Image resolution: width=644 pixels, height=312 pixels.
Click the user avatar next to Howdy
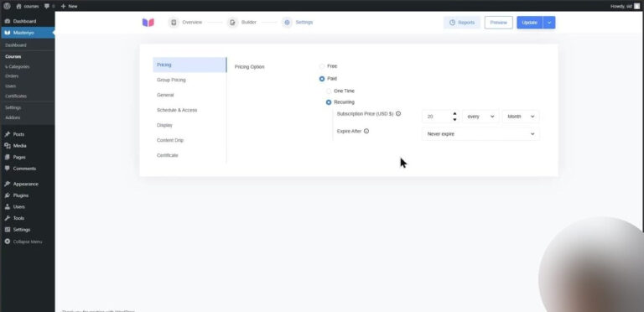pyautogui.click(x=637, y=6)
